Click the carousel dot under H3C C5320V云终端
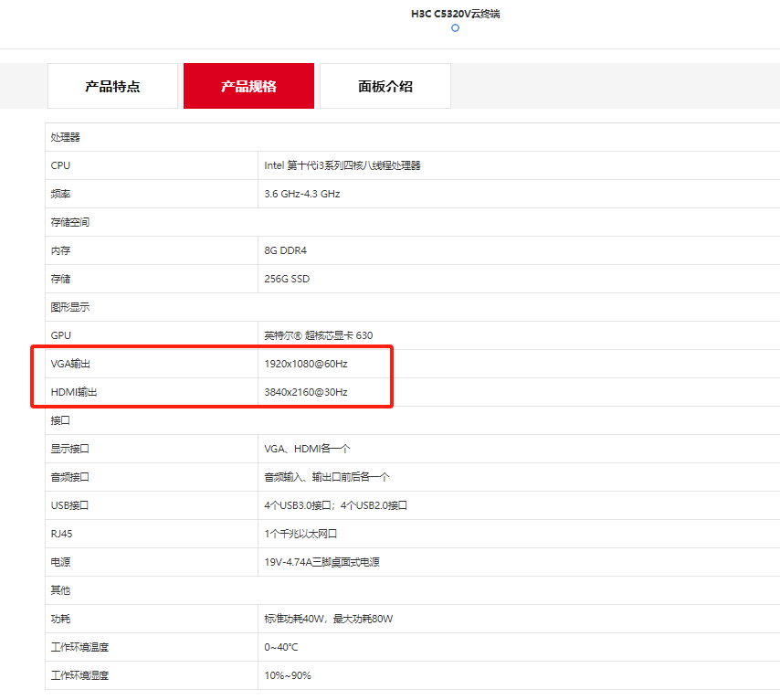Image resolution: width=780 pixels, height=700 pixels. point(455,28)
